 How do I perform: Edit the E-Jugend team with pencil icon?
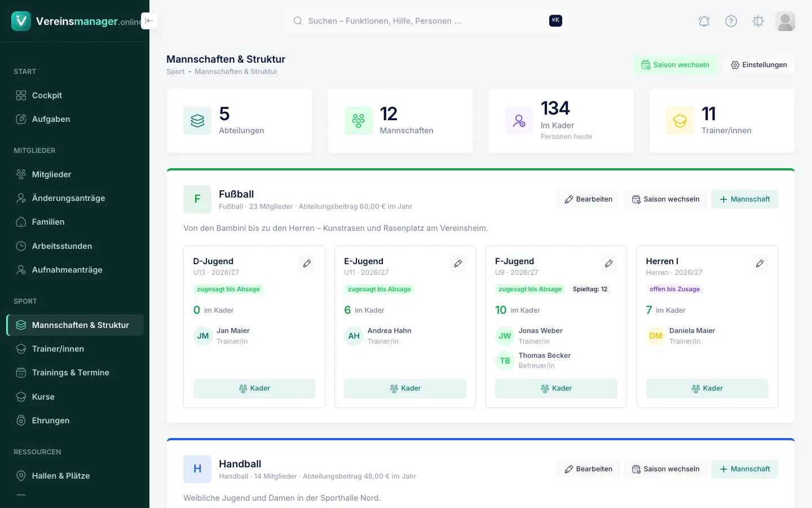[x=458, y=264]
